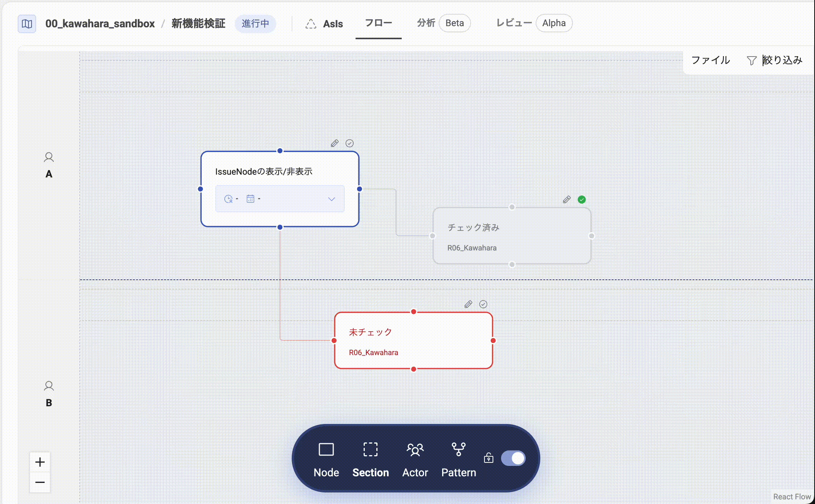Click the bottom handle of IssueNode node
Viewport: 815px width, 504px height.
coord(280,227)
